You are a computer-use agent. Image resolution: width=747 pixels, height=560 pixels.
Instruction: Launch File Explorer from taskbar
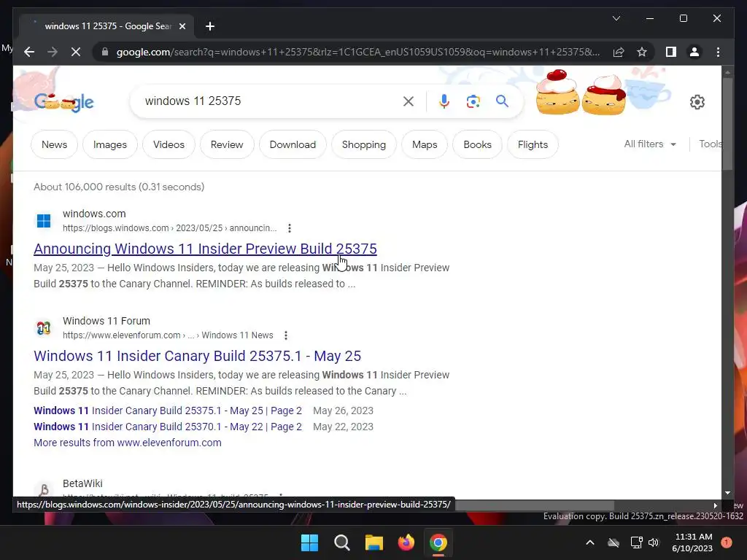374,542
